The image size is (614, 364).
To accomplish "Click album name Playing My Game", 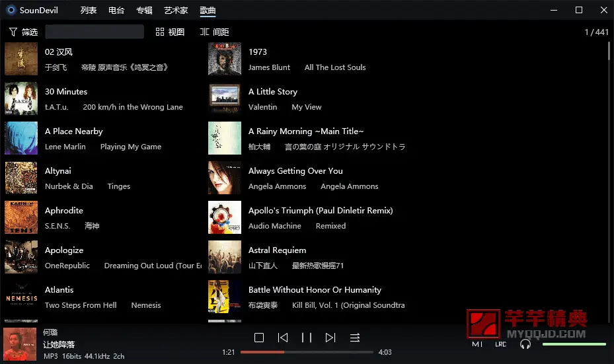I will point(131,147).
